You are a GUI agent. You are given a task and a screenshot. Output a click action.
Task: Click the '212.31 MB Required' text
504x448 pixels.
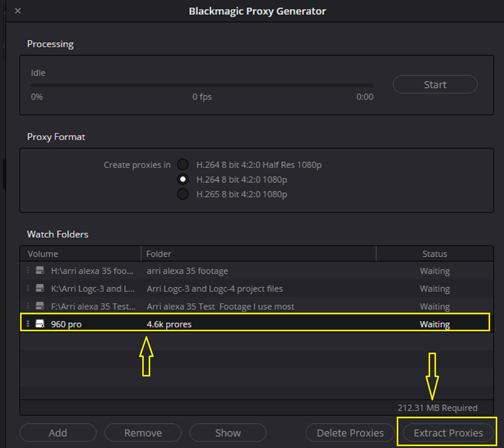pos(437,408)
